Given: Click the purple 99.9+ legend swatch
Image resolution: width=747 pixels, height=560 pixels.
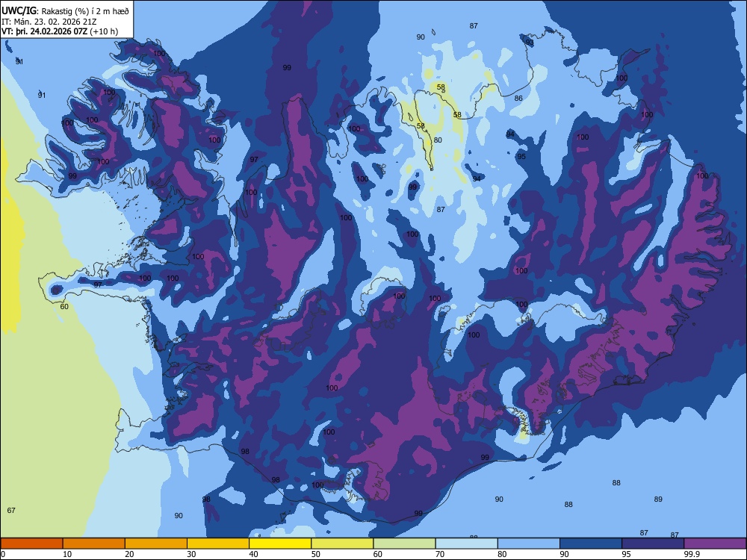Looking at the screenshot, I should pos(715,544).
